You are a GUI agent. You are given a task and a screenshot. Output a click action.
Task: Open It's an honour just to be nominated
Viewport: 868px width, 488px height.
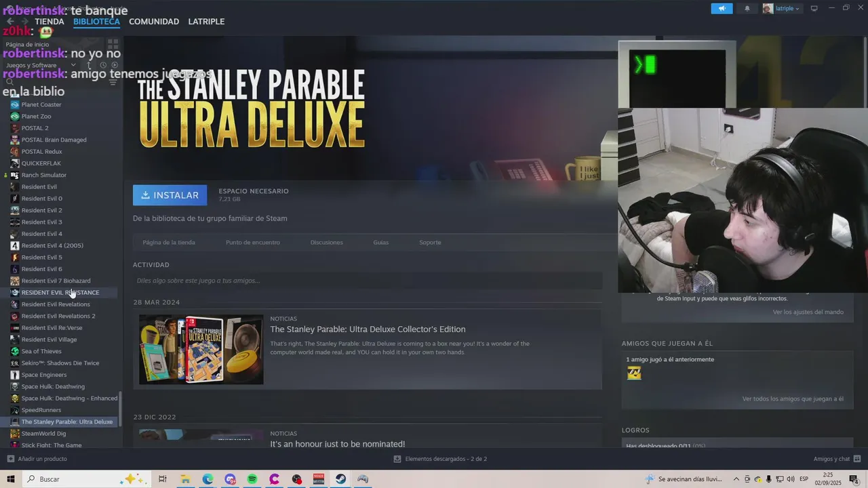(338, 444)
